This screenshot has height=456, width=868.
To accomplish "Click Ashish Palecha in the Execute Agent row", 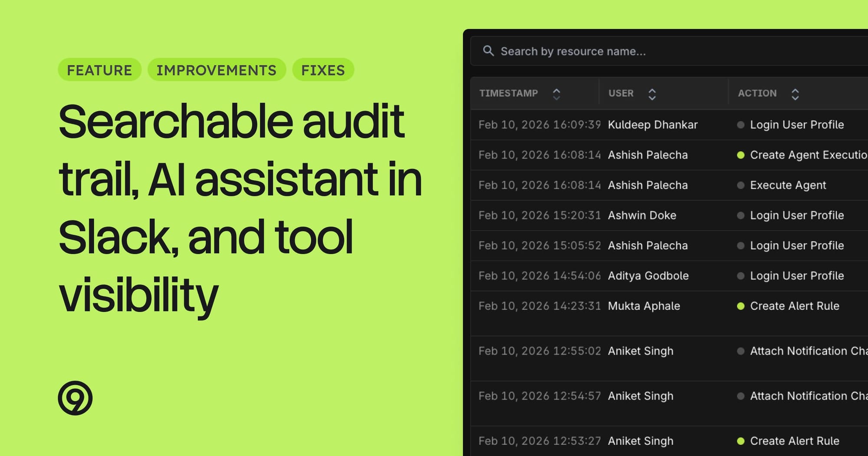I will tap(648, 185).
